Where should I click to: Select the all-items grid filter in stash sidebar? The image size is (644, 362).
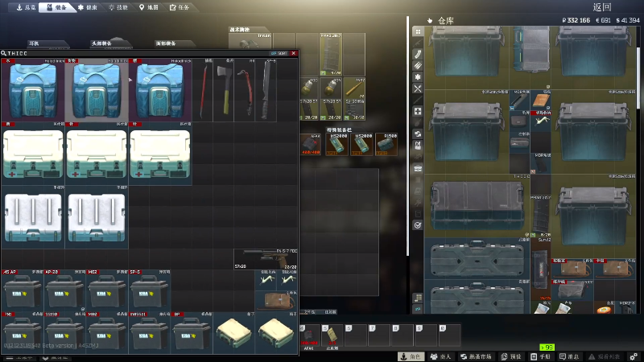coord(418,31)
